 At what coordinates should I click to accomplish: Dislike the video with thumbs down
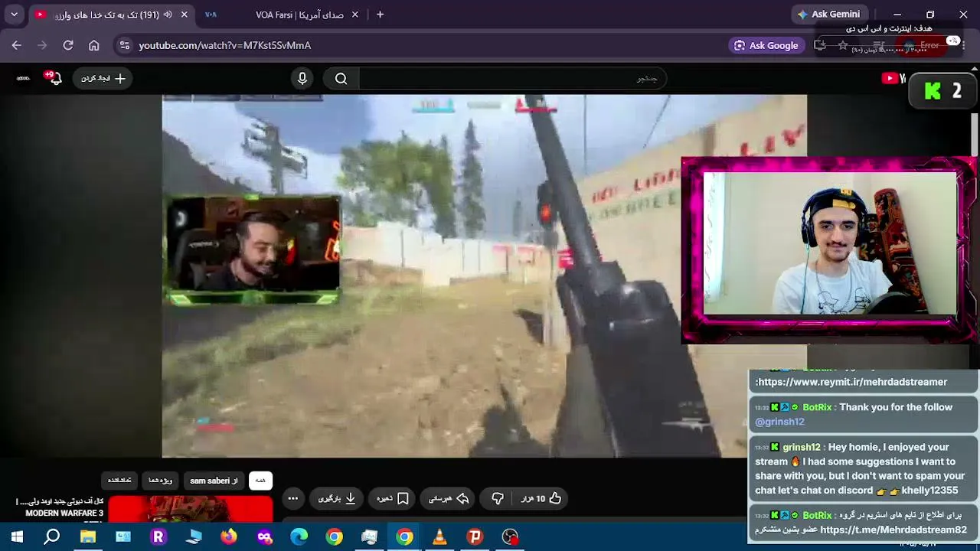click(x=498, y=498)
